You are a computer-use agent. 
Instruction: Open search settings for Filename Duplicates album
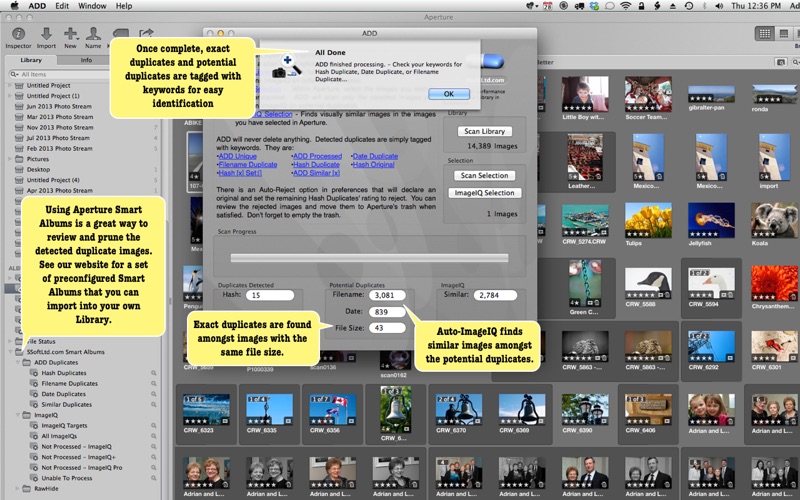153,384
